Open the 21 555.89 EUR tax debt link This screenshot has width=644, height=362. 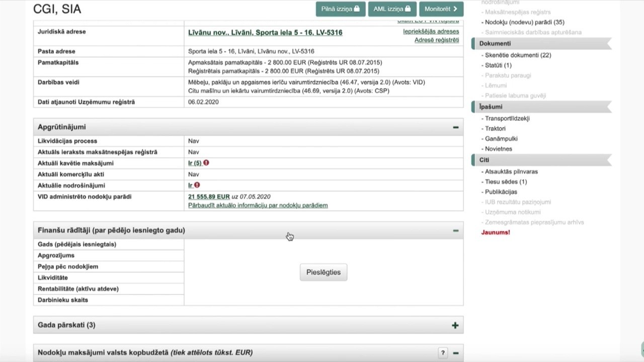coord(209,197)
